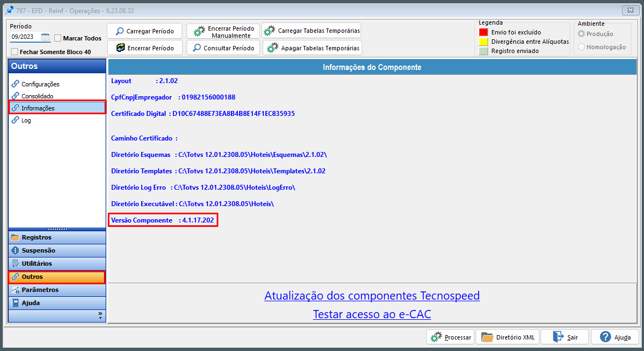Click the Carregar Período button
The image size is (644, 351).
click(144, 31)
